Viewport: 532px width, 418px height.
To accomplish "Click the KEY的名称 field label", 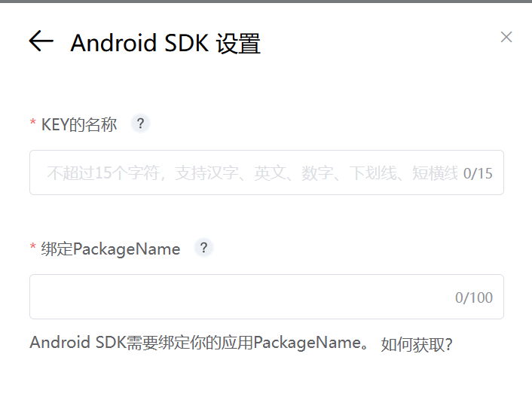I will 79,124.
